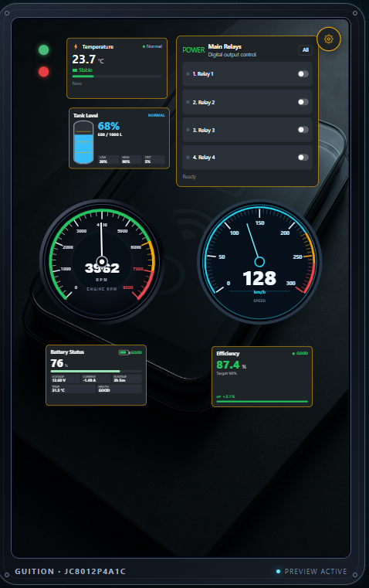Screen dimensions: 369x588
Task: Click the Target 90% text
Action: coord(227,373)
